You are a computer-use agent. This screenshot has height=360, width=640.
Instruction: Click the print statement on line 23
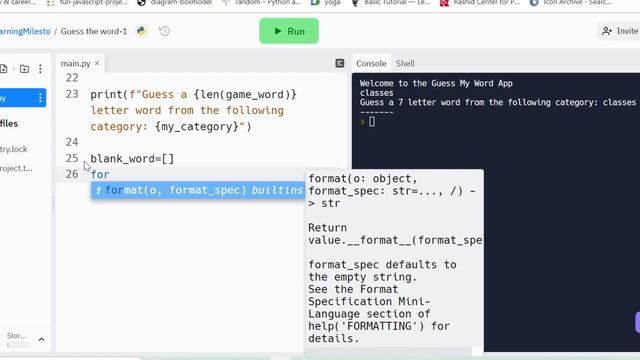[x=193, y=111]
